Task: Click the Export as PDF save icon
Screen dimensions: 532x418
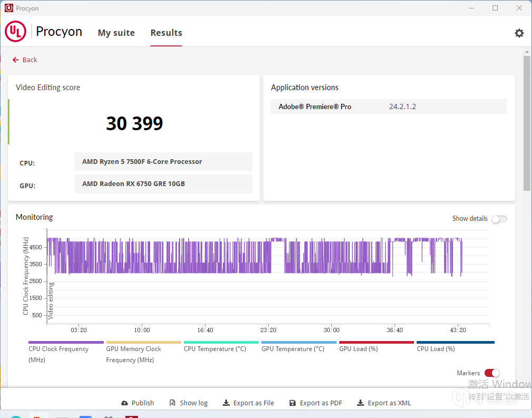Action: [x=292, y=403]
